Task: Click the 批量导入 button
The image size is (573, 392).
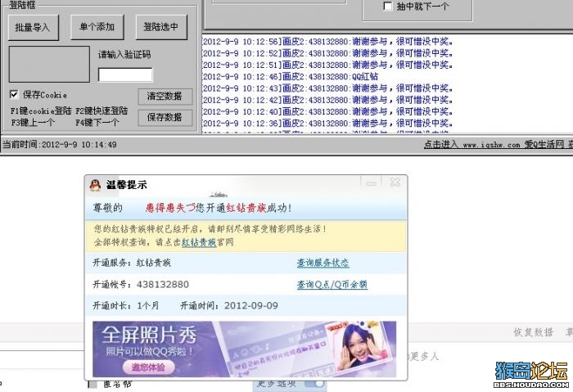Action: tap(34, 27)
